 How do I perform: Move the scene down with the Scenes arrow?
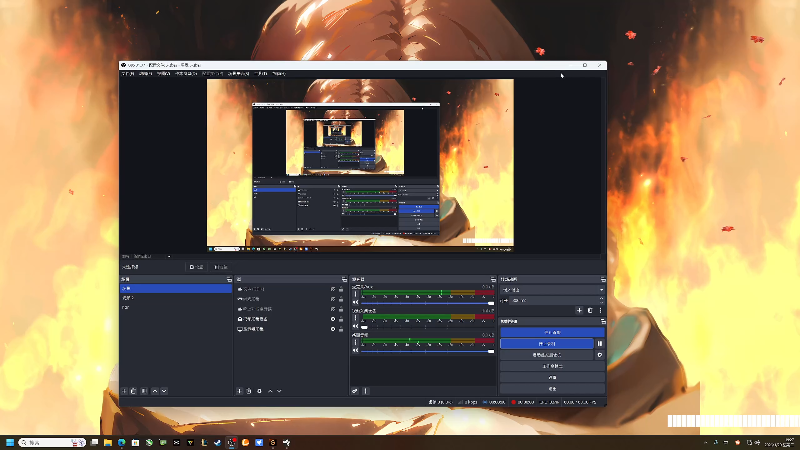point(164,391)
